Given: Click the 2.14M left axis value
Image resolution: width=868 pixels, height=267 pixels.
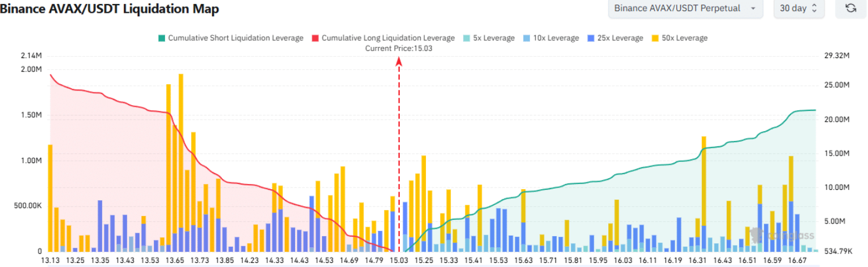Looking at the screenshot, I should [30, 56].
